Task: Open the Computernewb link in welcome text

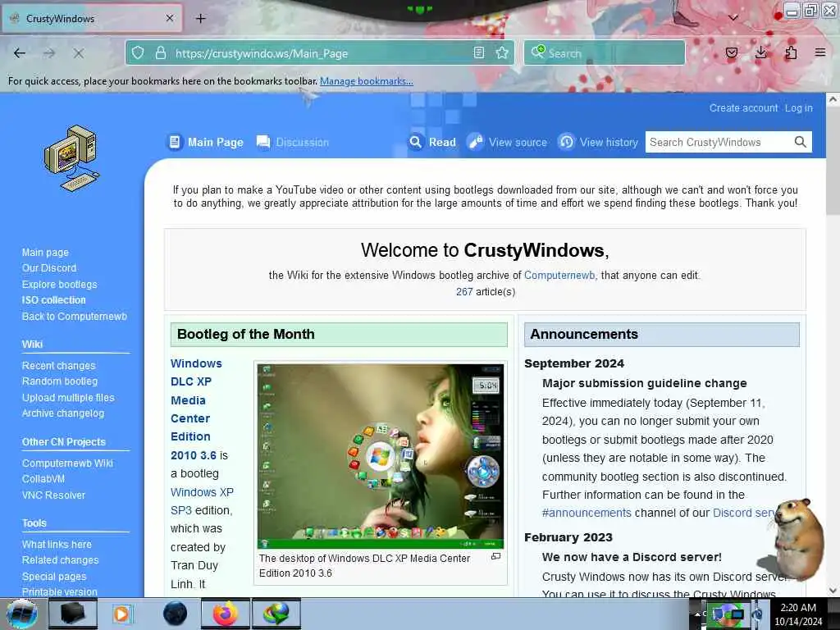Action: coord(559,276)
